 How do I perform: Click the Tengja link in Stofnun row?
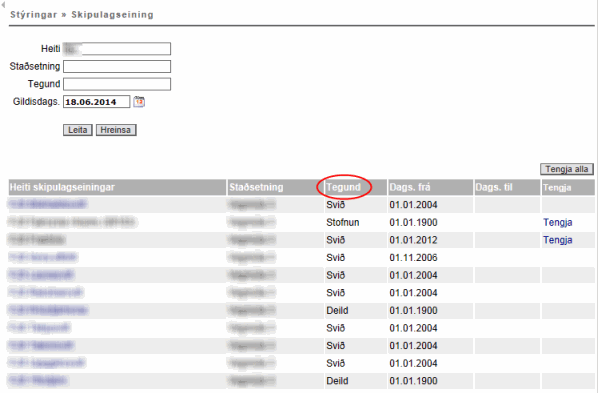coord(558,222)
